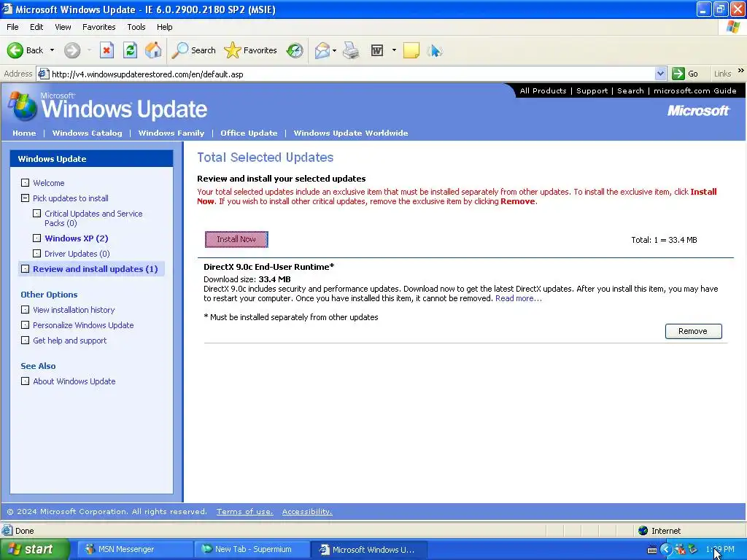Open the microsoft.com Guide link
The image size is (747, 560).
click(695, 90)
